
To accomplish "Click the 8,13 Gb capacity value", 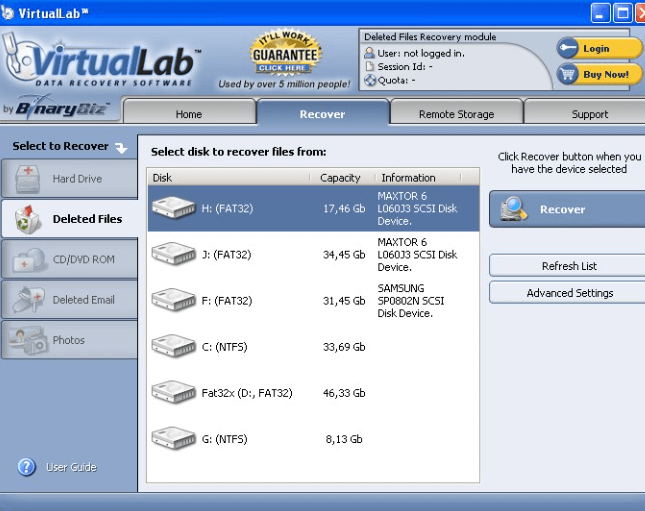I will click(344, 439).
